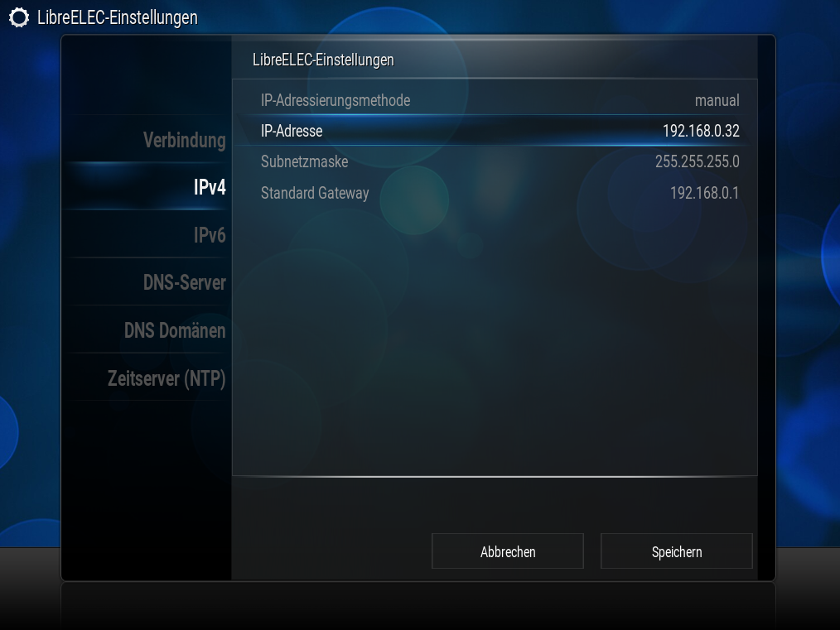Viewport: 840px width, 630px height.
Task: Click the LibreELEC-Einstellungen window title text
Action: 118,17
